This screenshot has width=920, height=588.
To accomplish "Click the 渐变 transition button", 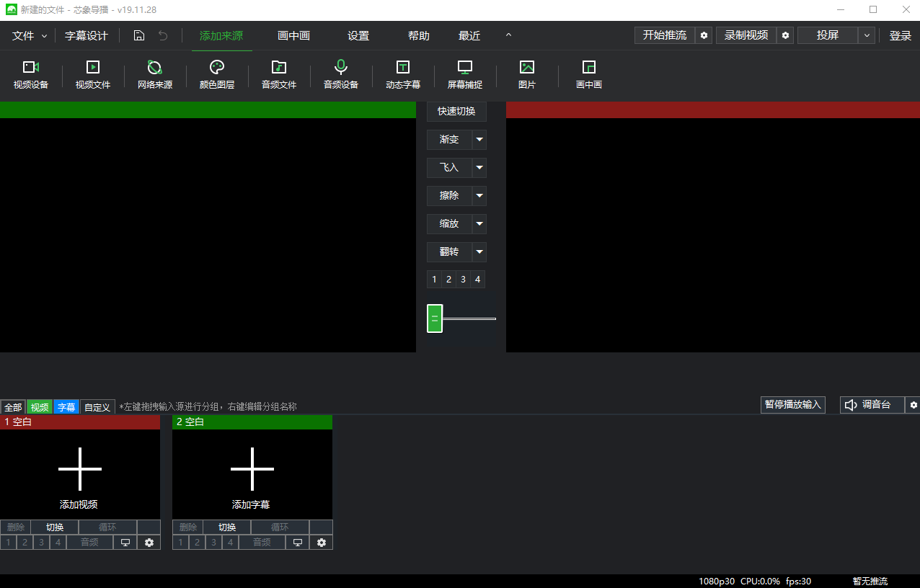I will (449, 140).
